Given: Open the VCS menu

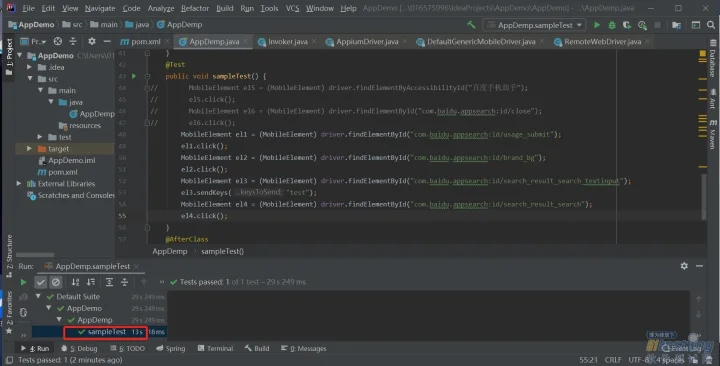Looking at the screenshot, I should click(292, 8).
